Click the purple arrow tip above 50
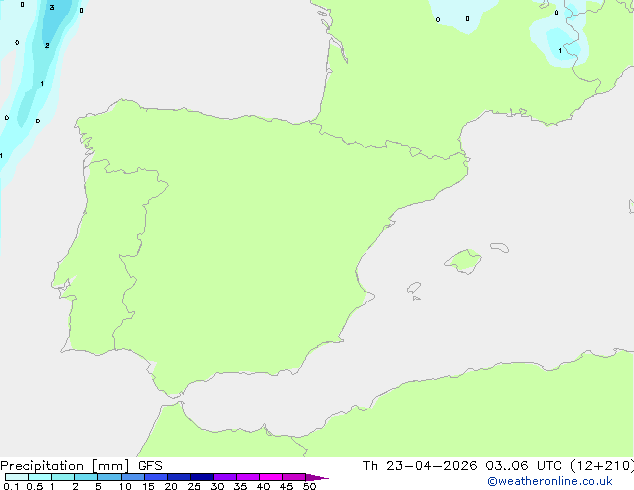This screenshot has width=634, height=490. point(317,477)
